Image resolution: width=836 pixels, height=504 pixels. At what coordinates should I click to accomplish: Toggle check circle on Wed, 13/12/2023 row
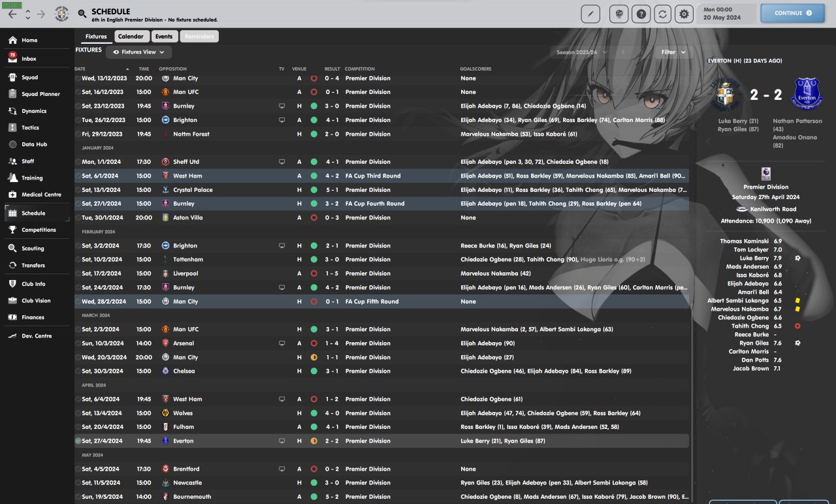click(78, 78)
